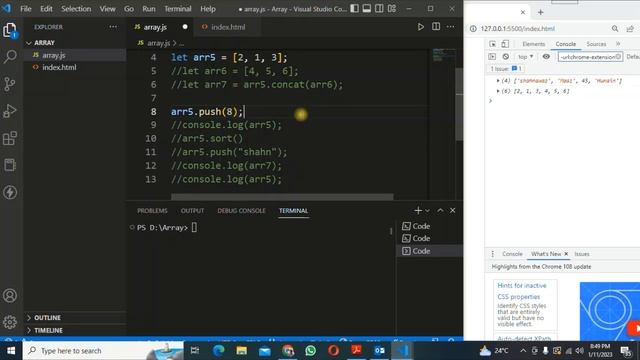Switch to the array.js editor tab

(160, 27)
